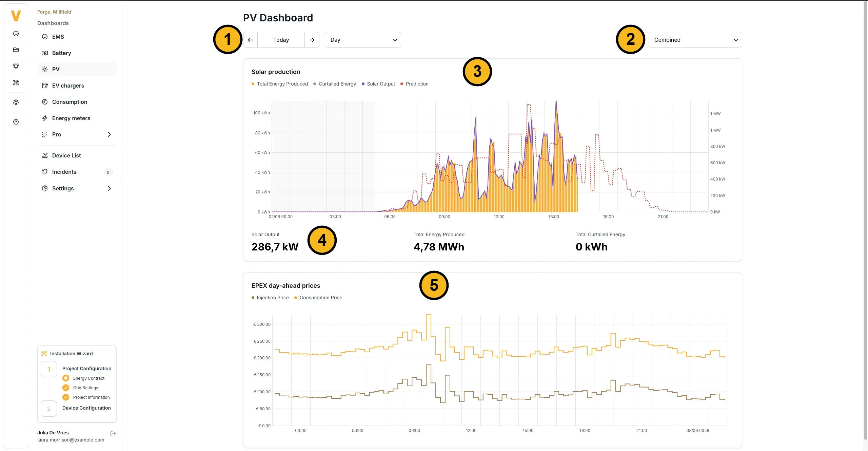Open the EMS dashboard
868x451 pixels.
(x=77, y=37)
